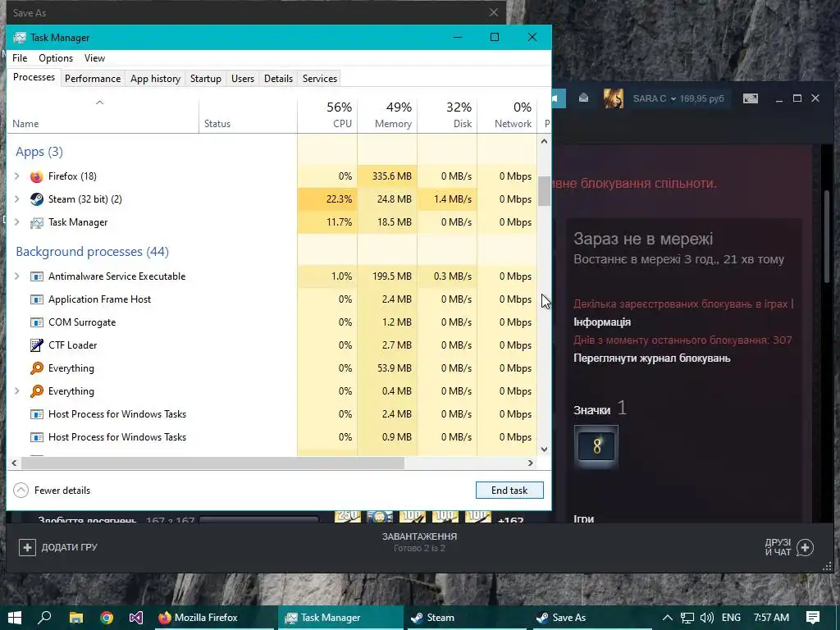Expand Antimalware Service Executable row
Viewport: 840px width, 630px height.
pos(16,276)
